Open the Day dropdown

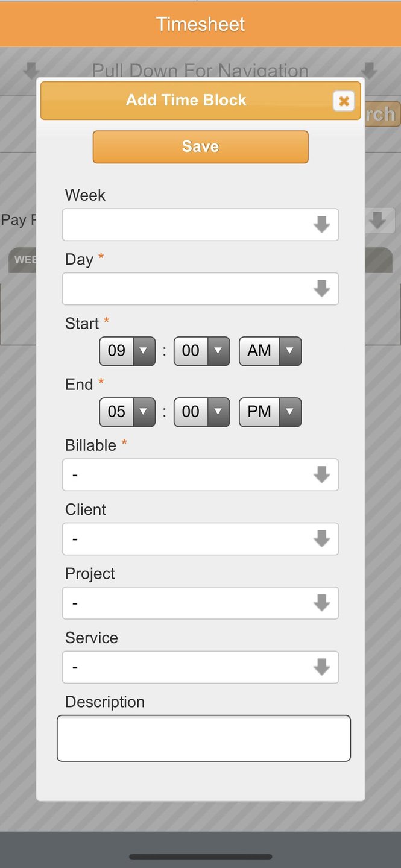coord(200,289)
